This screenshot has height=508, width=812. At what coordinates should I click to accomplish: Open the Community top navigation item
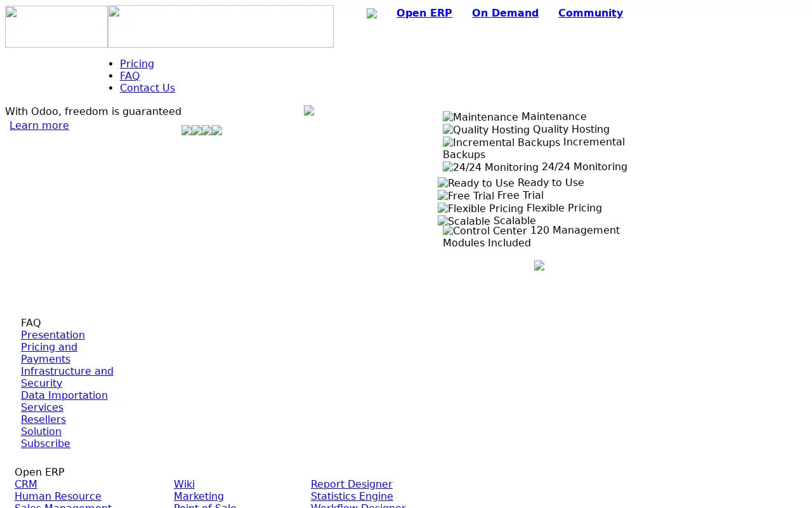[591, 13]
